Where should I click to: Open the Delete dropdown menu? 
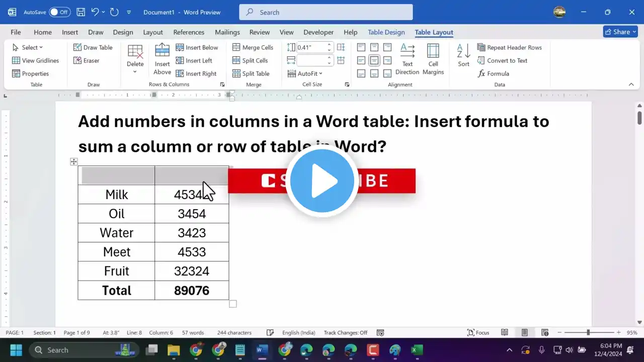[135, 59]
